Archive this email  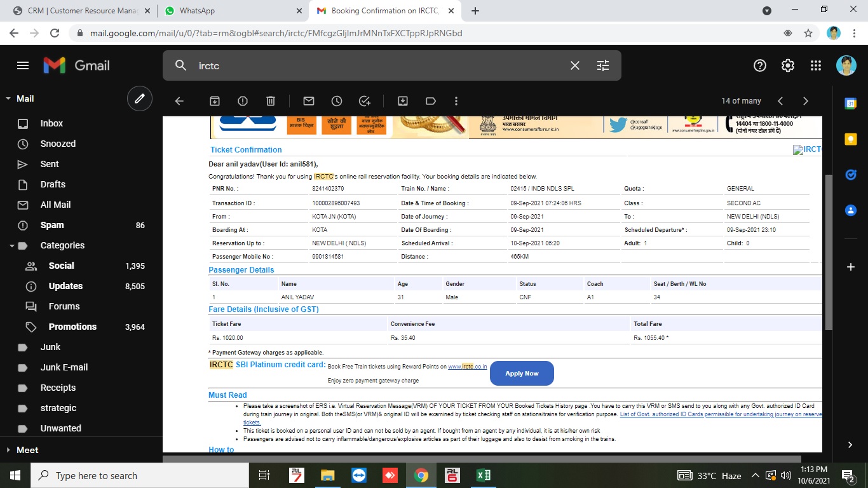215,101
